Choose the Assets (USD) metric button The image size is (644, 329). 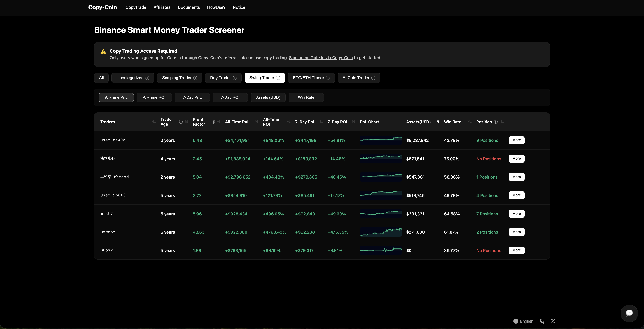click(x=268, y=97)
